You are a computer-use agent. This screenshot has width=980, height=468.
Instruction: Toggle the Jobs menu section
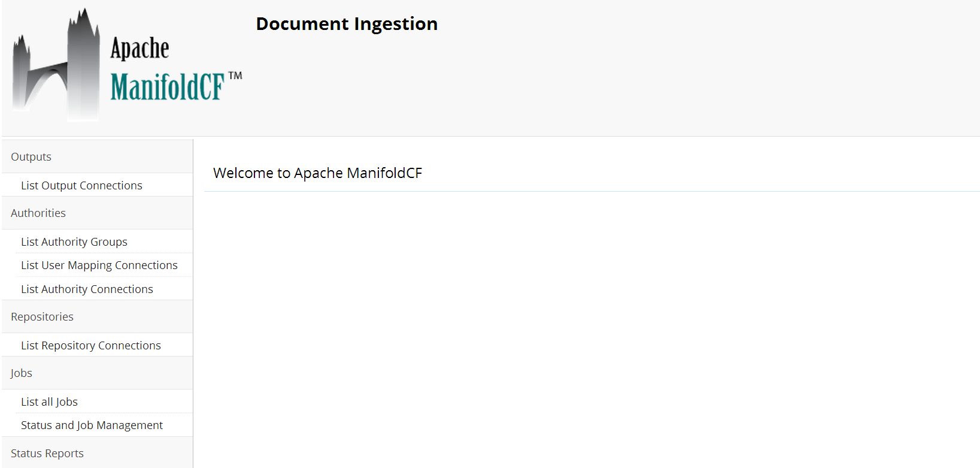98,373
